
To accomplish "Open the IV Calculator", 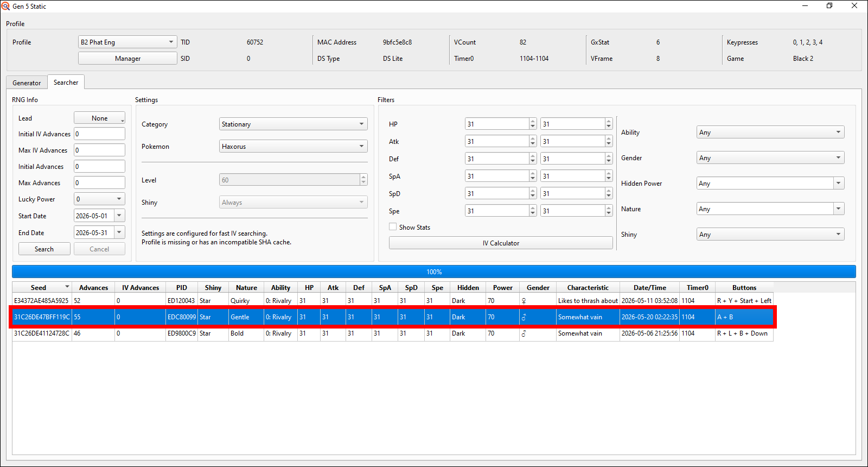I will point(501,243).
